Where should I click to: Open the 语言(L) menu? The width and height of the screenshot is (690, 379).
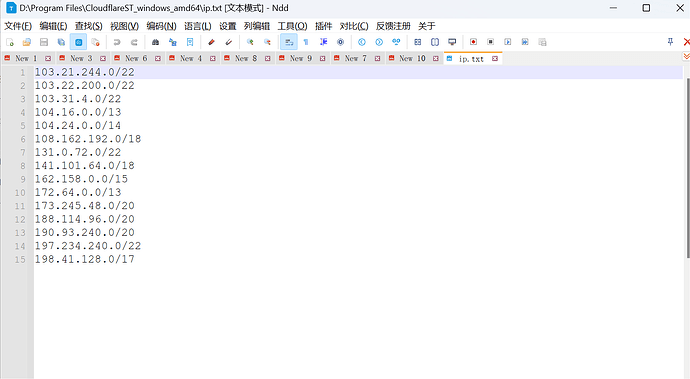point(198,26)
